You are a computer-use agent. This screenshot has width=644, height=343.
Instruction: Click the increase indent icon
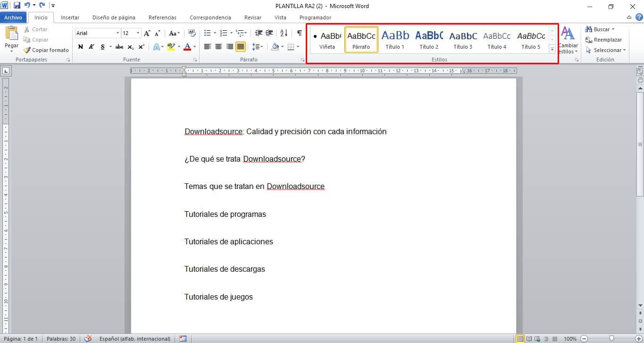pos(269,33)
